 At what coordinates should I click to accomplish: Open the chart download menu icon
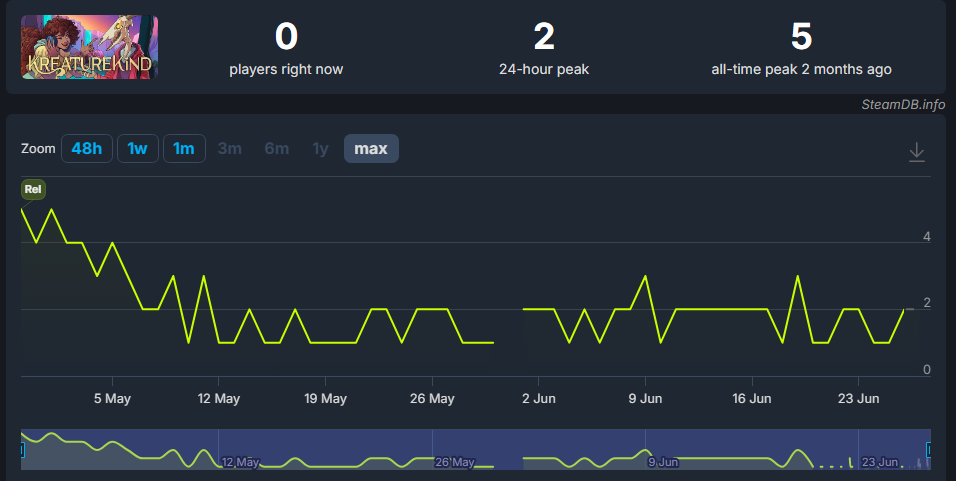tap(916, 152)
